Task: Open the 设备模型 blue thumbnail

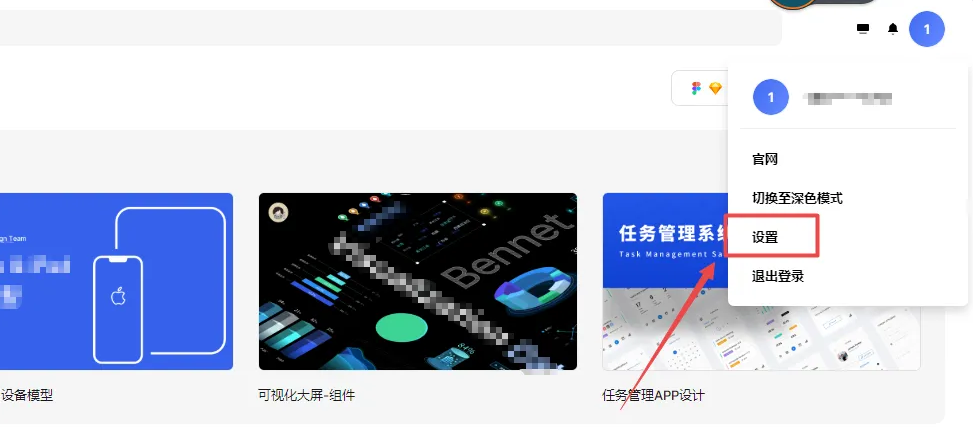Action: tap(117, 281)
